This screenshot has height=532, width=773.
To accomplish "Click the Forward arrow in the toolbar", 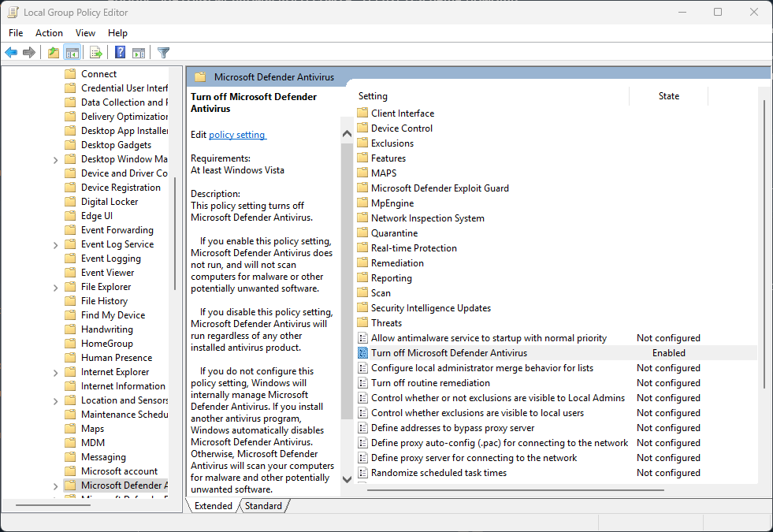I will click(x=29, y=52).
